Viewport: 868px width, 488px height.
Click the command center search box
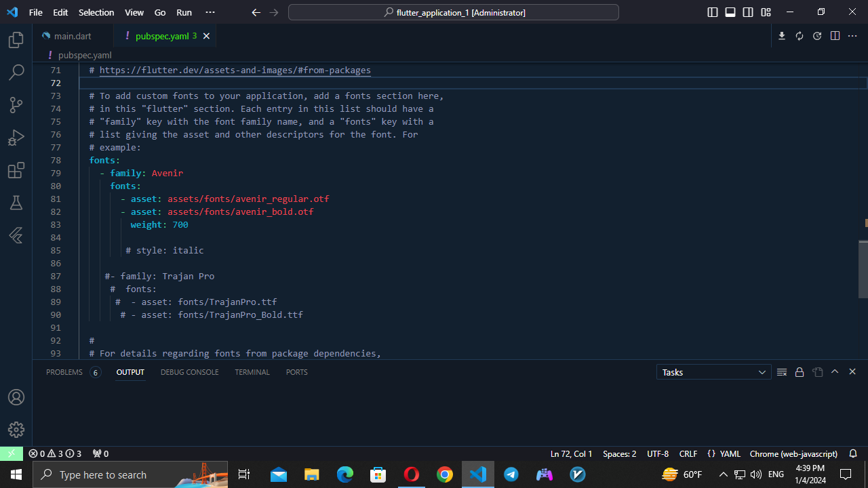pyautogui.click(x=454, y=12)
